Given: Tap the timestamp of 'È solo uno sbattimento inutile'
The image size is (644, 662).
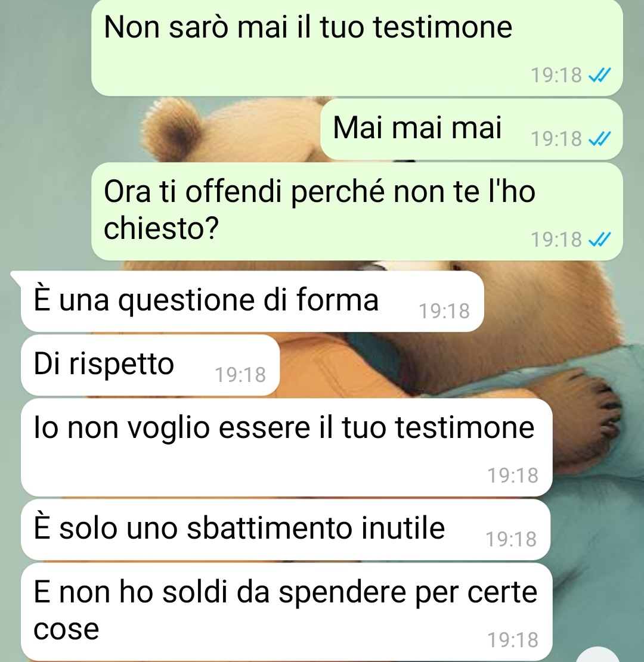Looking at the screenshot, I should 511,539.
